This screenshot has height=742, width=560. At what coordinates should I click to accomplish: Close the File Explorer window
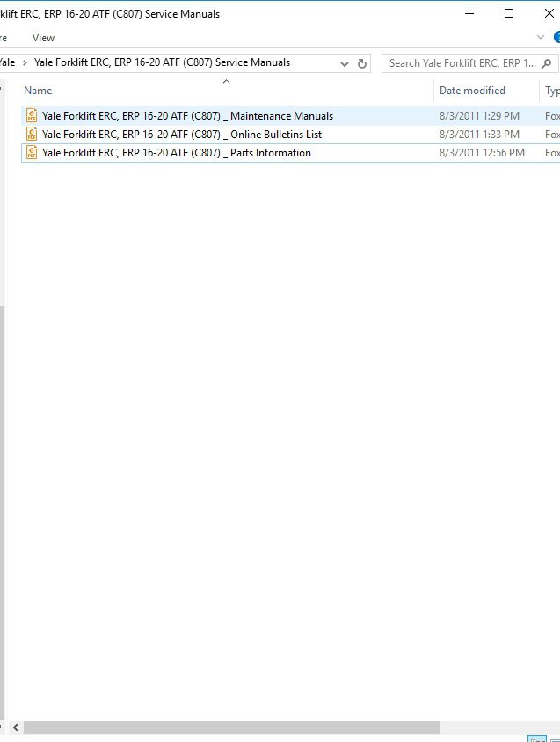[549, 13]
